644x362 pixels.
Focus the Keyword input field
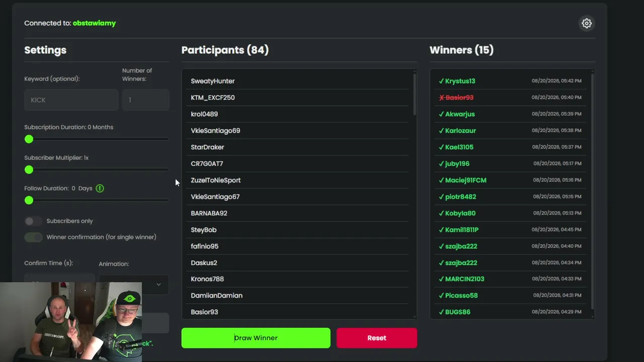tap(71, 100)
